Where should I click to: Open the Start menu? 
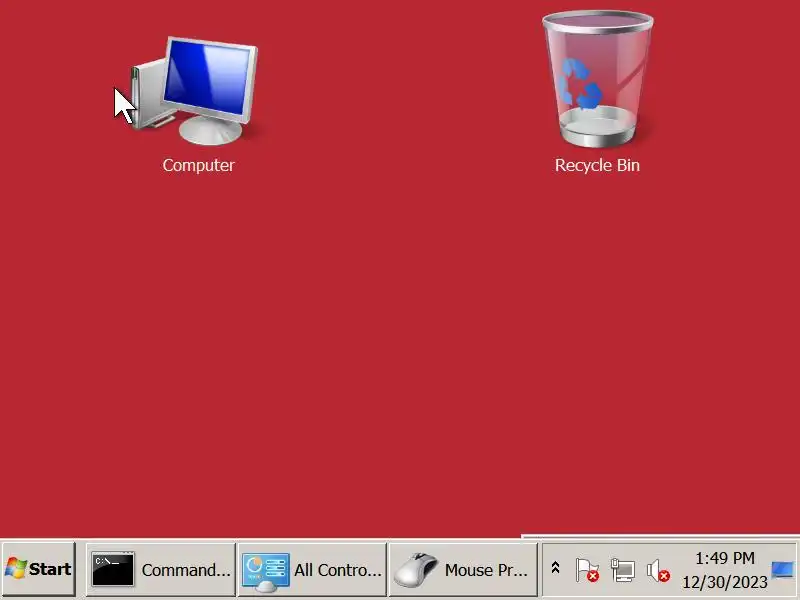pos(39,569)
